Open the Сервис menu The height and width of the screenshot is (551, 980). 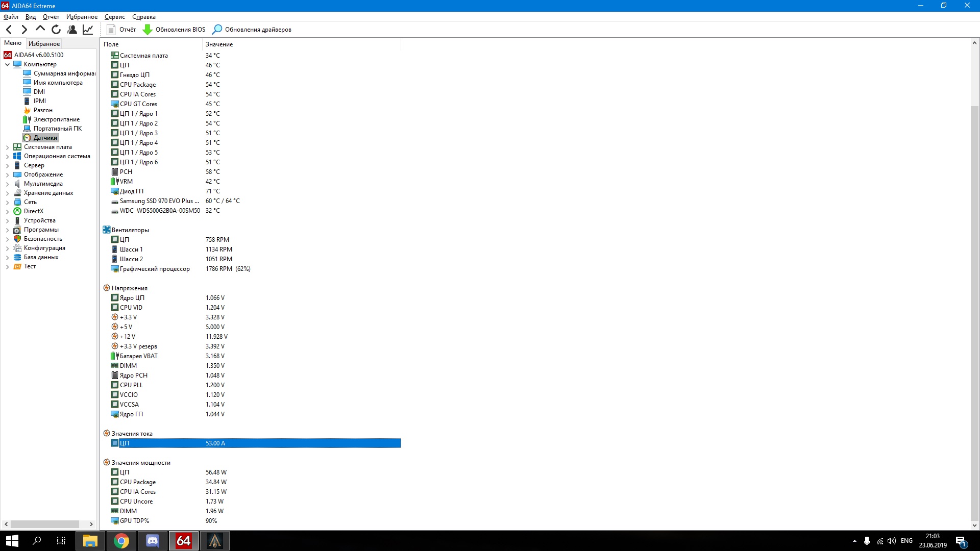[x=114, y=17]
